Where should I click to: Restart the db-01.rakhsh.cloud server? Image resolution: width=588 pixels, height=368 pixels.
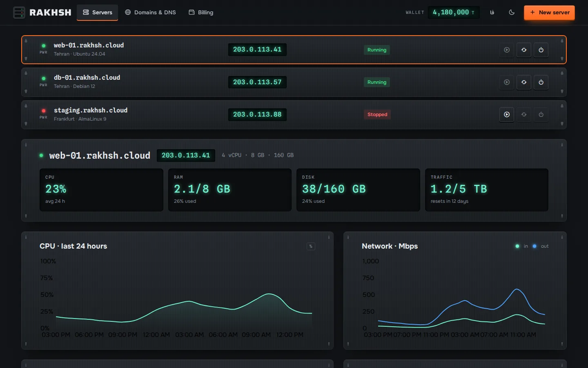(x=524, y=82)
